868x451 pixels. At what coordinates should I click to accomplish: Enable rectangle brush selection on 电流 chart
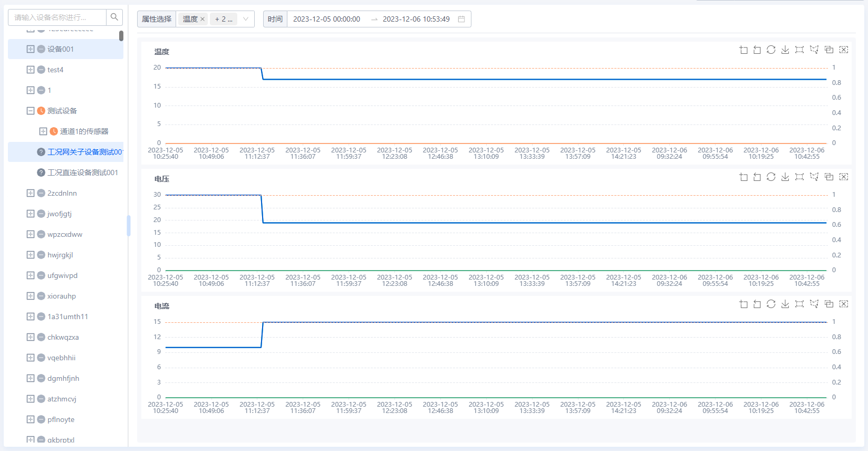[799, 304]
